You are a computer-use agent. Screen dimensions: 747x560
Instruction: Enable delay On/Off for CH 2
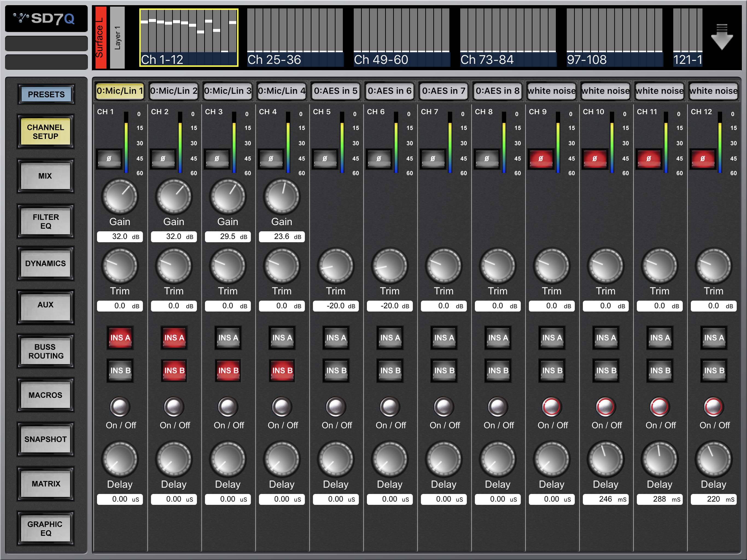click(x=174, y=407)
